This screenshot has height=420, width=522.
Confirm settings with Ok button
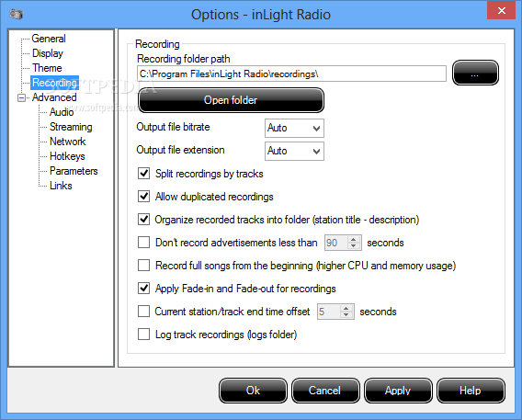(254, 391)
